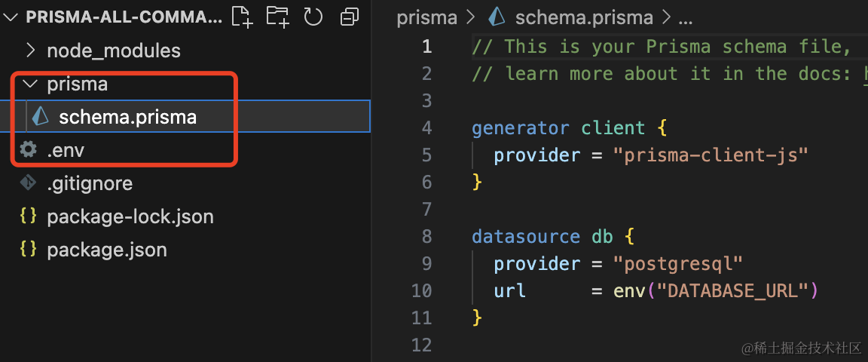The width and height of the screenshot is (868, 362).
Task: Click the Prisma icon beside schema.prisma file
Action: pyautogui.click(x=41, y=117)
